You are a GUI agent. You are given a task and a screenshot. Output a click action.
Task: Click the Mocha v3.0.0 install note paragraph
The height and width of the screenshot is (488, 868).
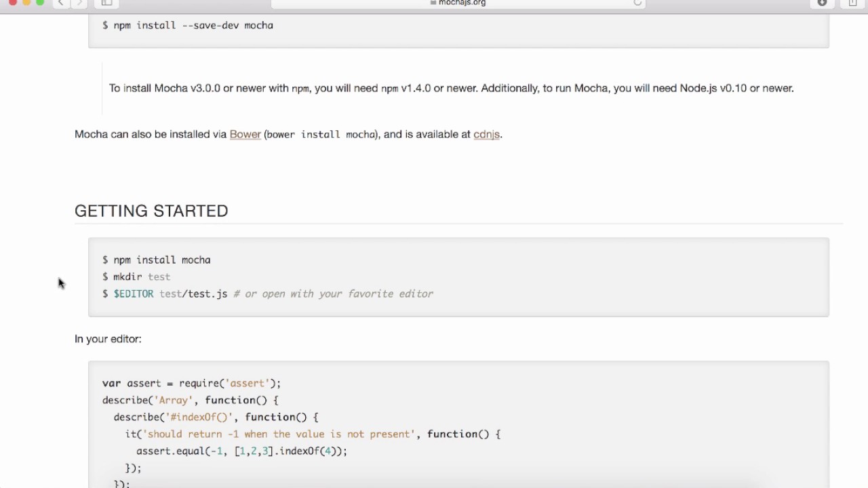451,88
